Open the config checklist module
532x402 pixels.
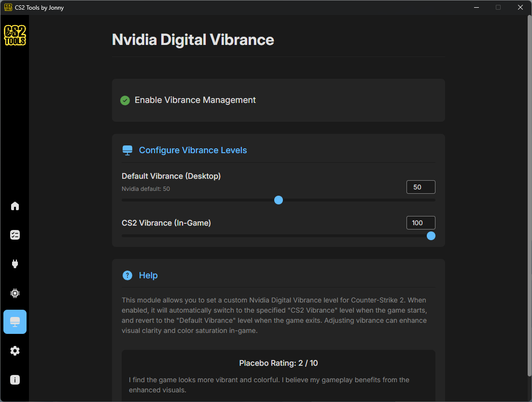tap(14, 235)
